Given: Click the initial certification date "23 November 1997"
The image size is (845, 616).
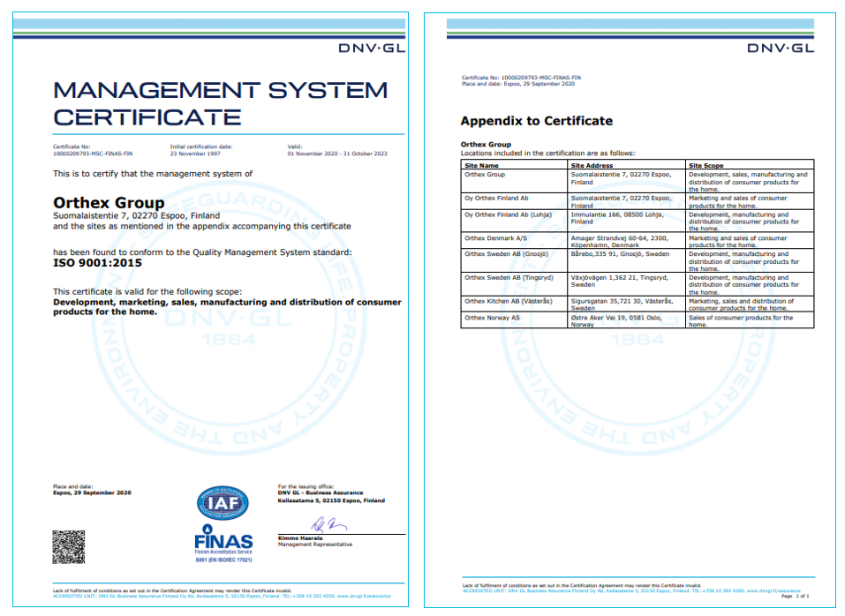Looking at the screenshot, I should click(195, 154).
